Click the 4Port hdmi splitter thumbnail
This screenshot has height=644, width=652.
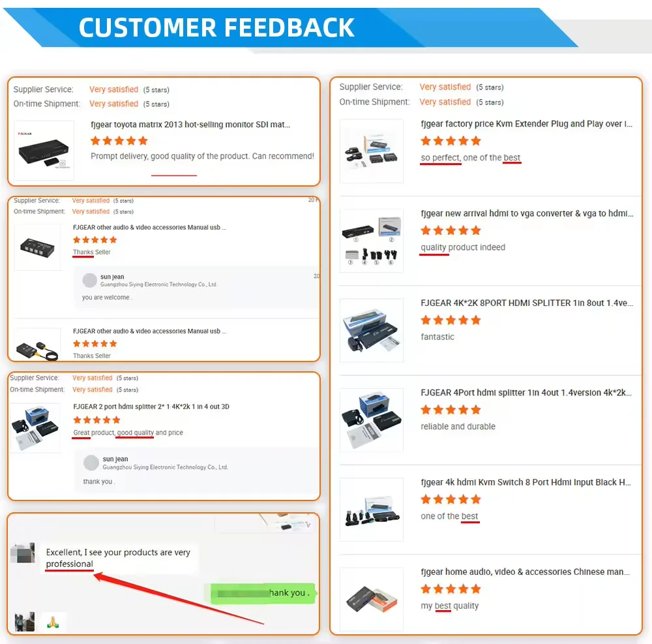tap(372, 420)
